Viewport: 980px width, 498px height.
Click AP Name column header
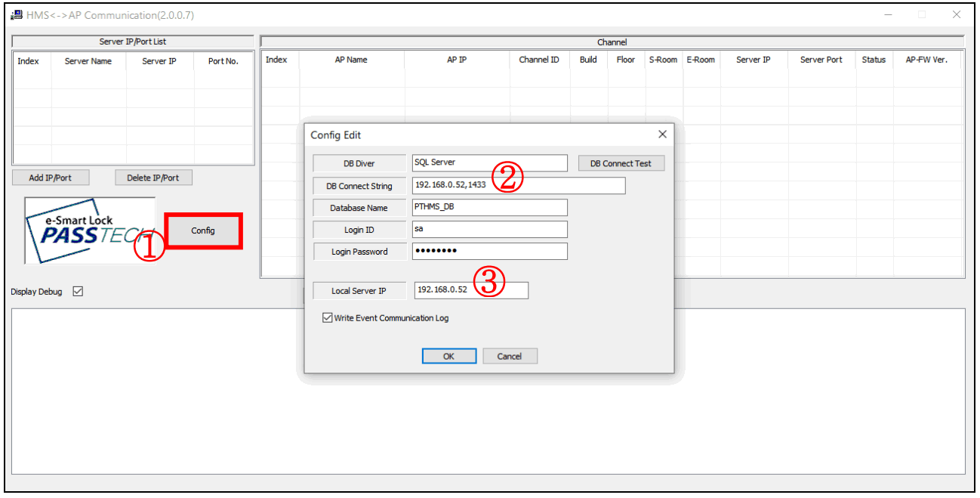pos(351,60)
